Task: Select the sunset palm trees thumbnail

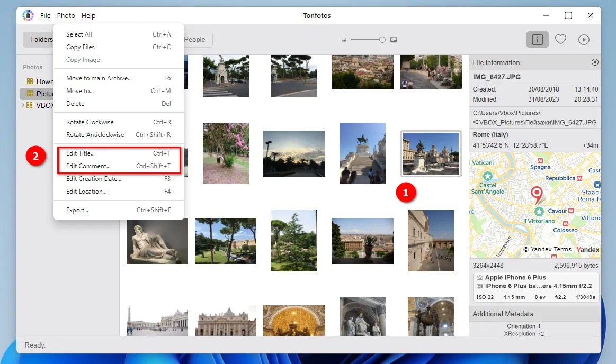Action: click(294, 153)
